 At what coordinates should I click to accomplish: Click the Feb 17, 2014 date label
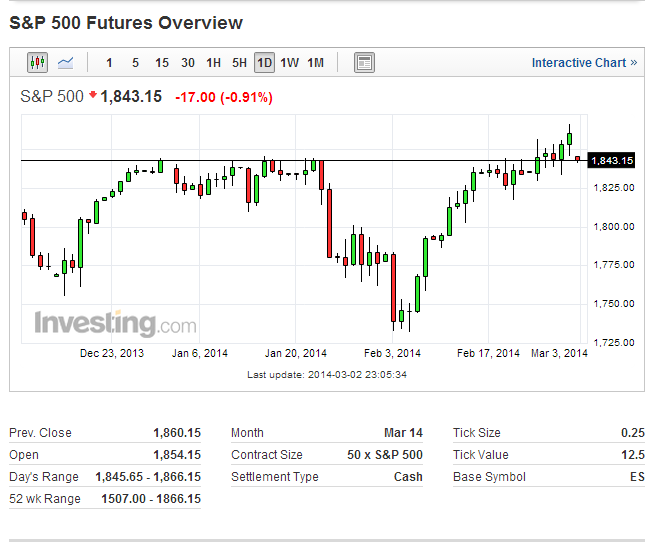pos(488,353)
